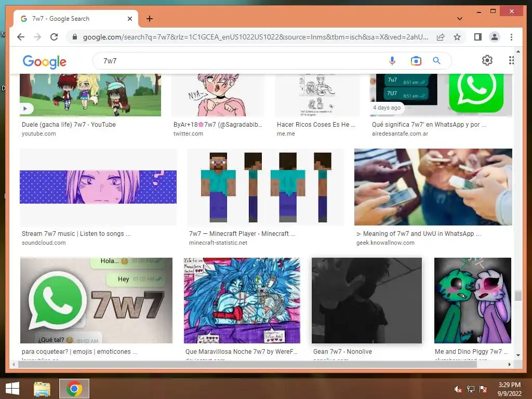
Task: Open File Explorer from the taskbar
Action: [x=42, y=389]
